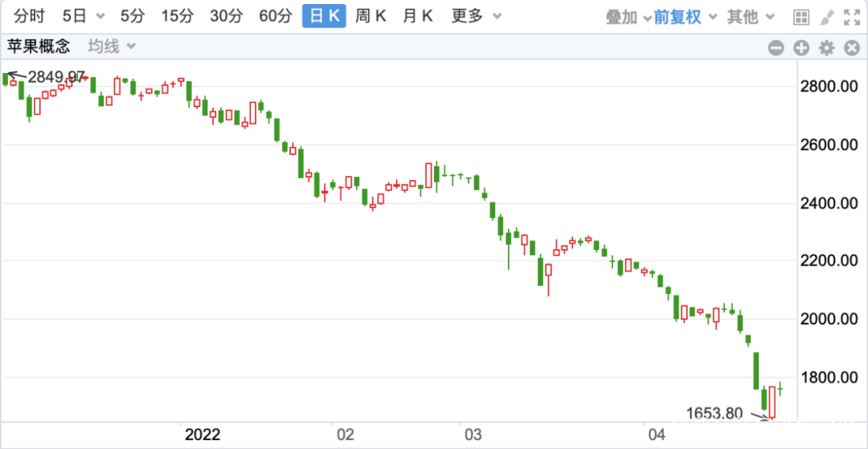The height and width of the screenshot is (449, 868).
Task: Show the 60分 minute chart
Action: pyautogui.click(x=275, y=16)
